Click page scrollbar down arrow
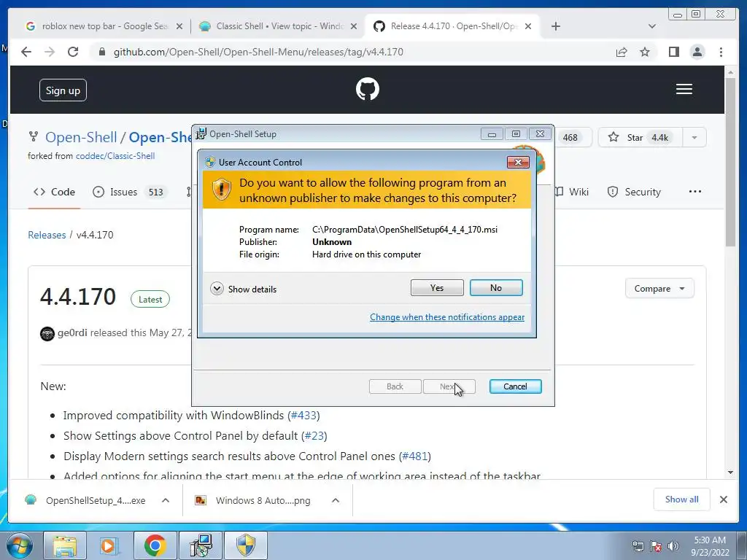This screenshot has width=747, height=560. click(x=730, y=472)
